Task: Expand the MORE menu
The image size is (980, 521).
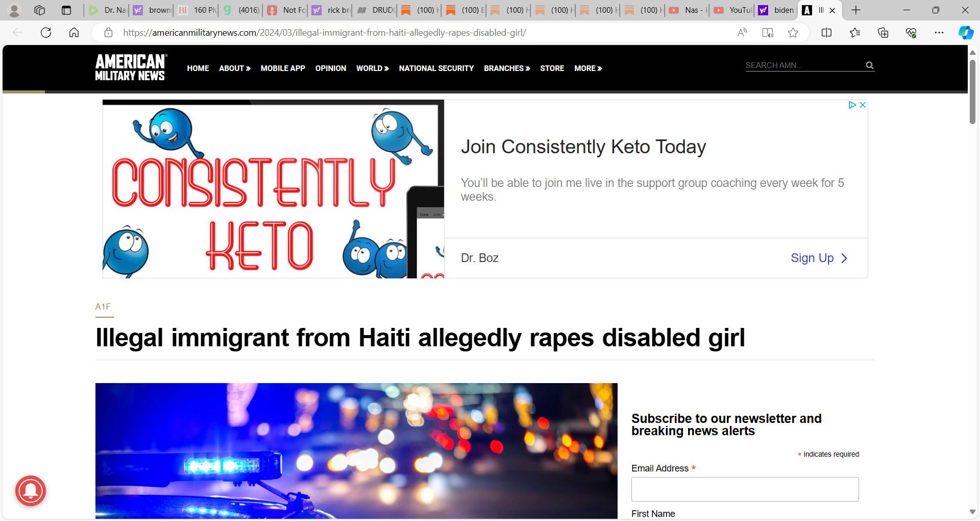Action: point(588,68)
